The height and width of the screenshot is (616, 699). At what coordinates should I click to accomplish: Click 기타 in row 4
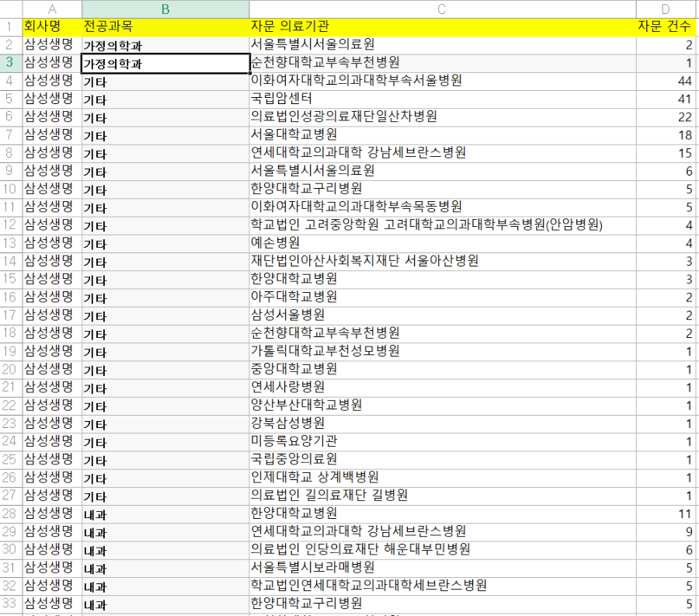click(165, 81)
